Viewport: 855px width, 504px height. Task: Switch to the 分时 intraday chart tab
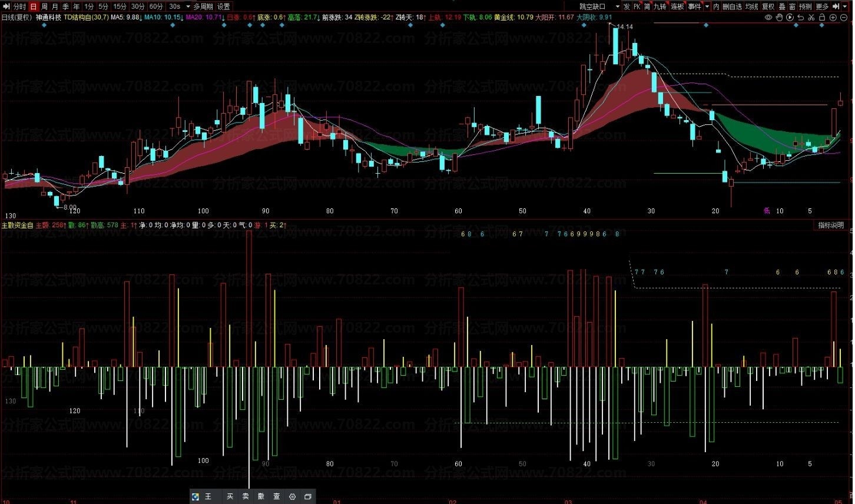pyautogui.click(x=19, y=6)
